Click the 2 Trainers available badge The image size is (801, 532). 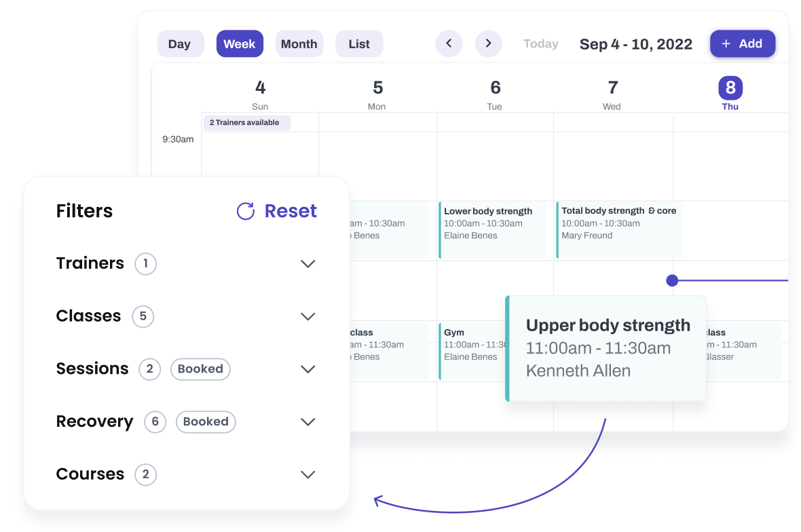(x=246, y=123)
